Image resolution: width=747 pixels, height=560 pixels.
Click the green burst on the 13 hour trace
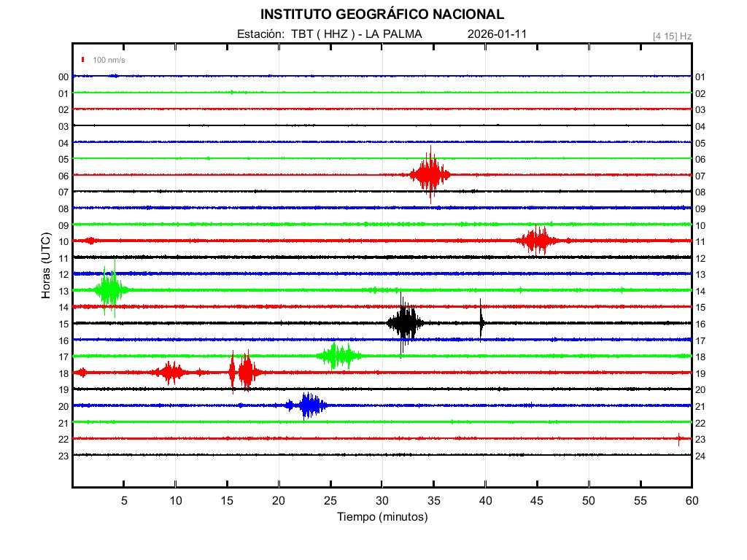click(110, 289)
